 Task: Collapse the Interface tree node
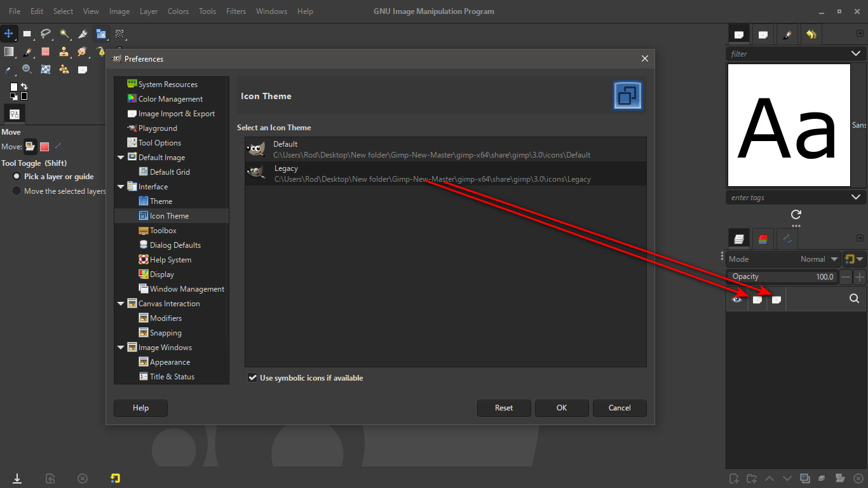click(121, 187)
